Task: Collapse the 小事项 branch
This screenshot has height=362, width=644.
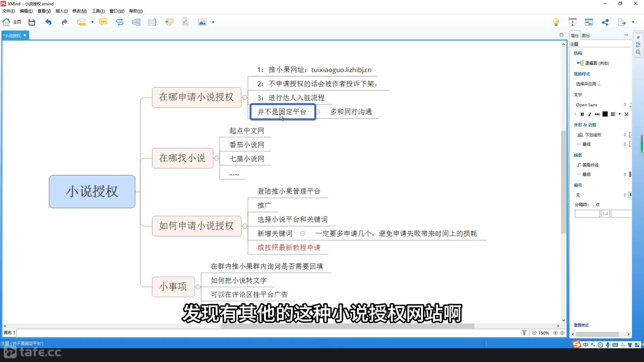Action: [198, 287]
